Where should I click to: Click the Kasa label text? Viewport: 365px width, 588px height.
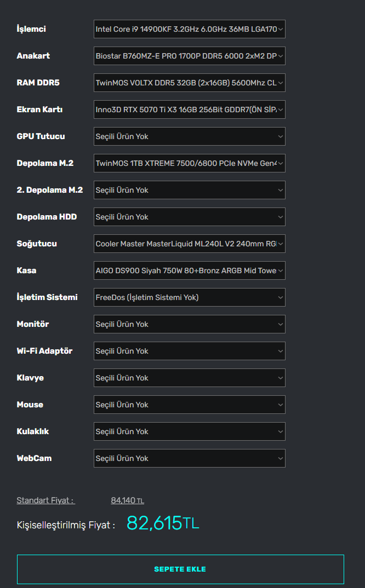coord(26,270)
